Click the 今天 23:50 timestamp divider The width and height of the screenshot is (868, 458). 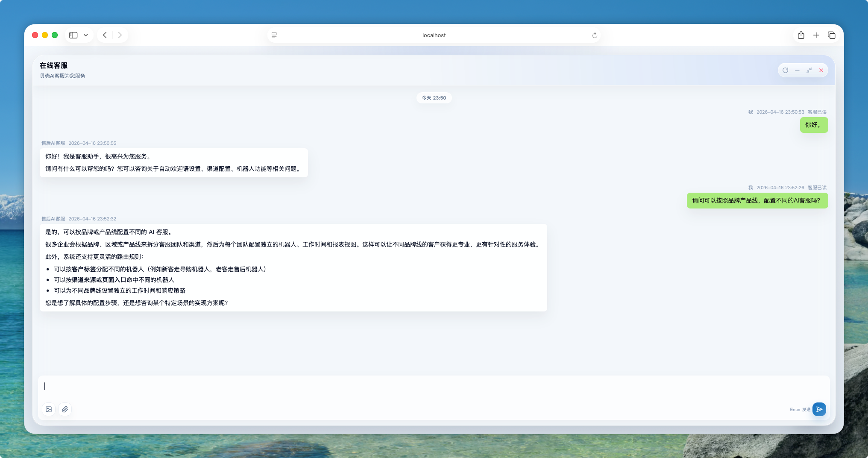(434, 98)
